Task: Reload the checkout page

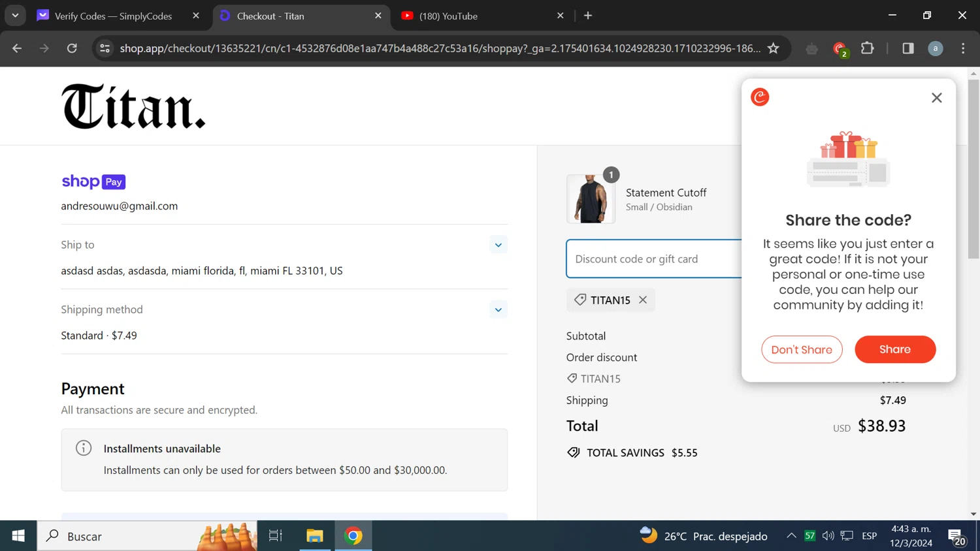Action: tap(72, 48)
